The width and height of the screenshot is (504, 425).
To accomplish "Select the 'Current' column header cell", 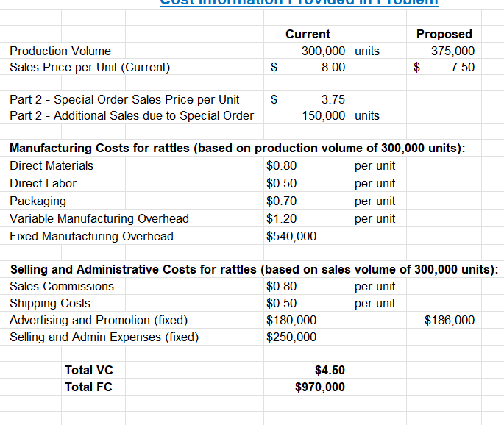I will 308,34.
